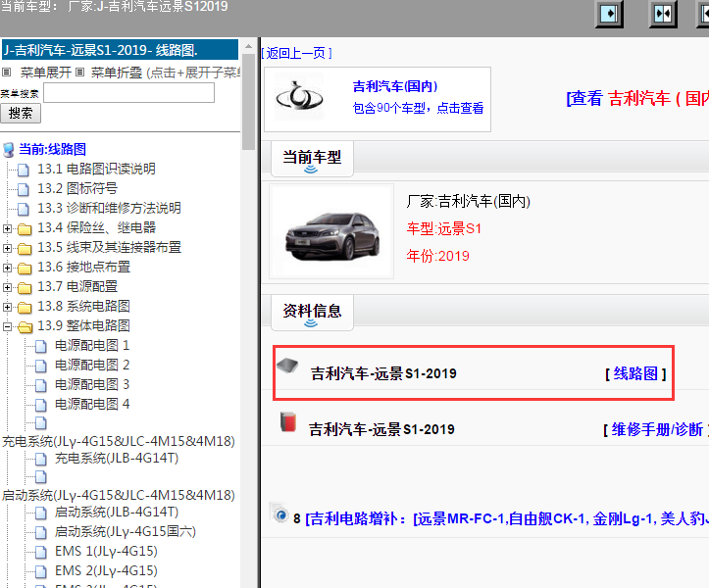Expand the 13.4 保险丝、继电器 node

point(7,228)
